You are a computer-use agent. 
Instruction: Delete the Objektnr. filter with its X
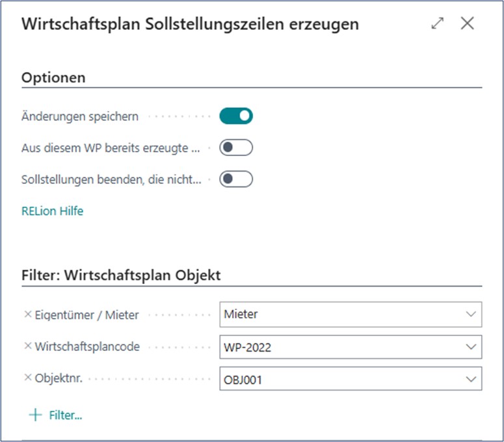coord(27,378)
